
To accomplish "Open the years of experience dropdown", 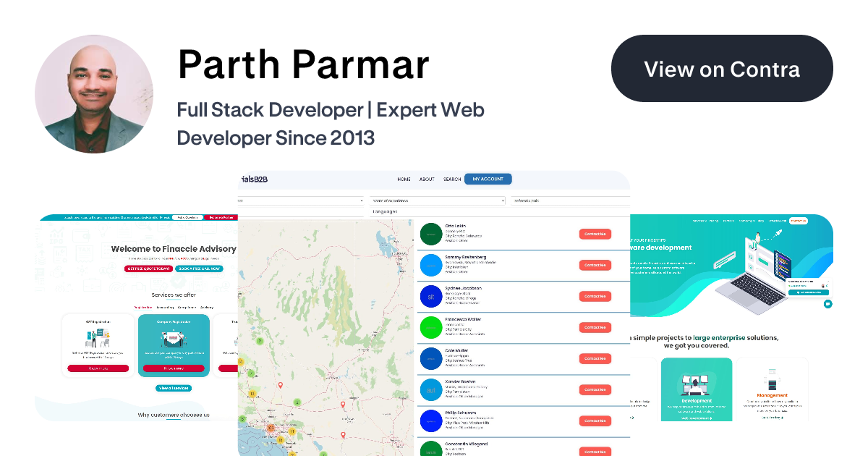I will click(438, 200).
